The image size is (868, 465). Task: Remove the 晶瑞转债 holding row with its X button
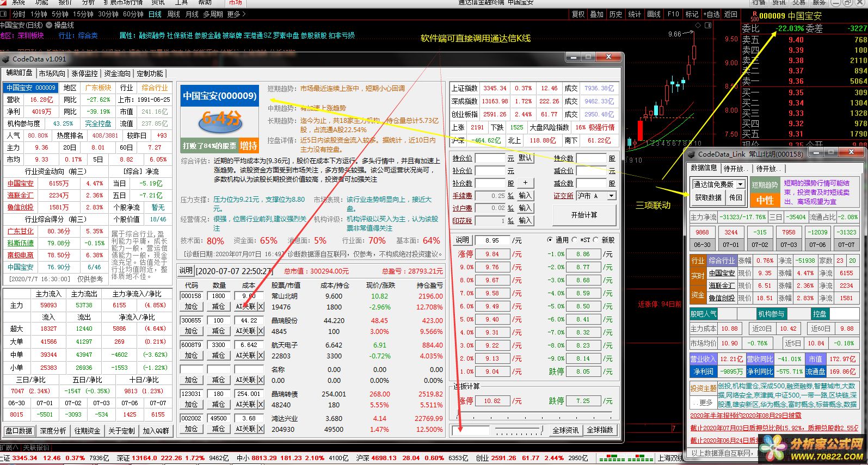point(261,404)
